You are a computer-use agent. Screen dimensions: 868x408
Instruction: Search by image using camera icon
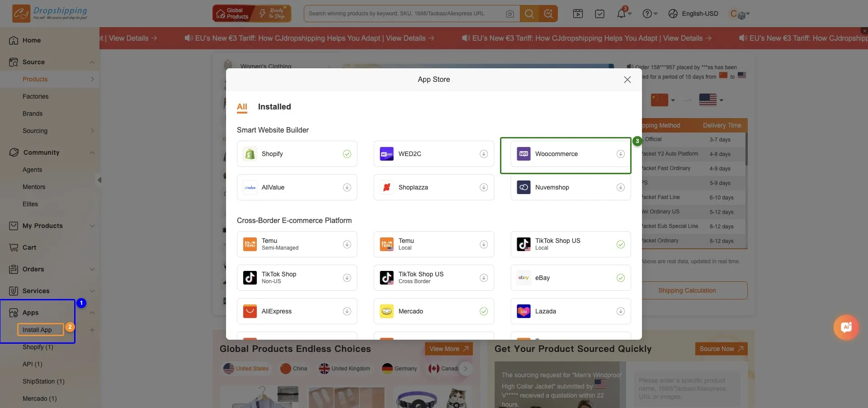point(510,14)
